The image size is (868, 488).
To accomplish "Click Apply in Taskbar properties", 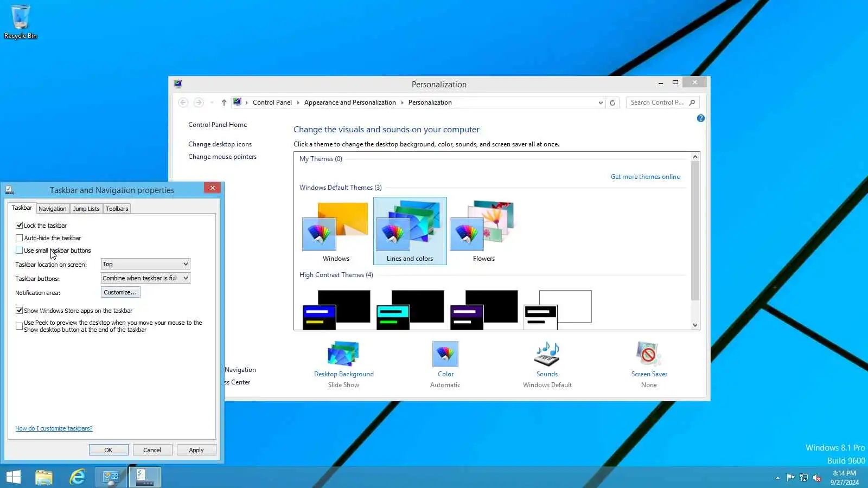I will pyautogui.click(x=196, y=450).
